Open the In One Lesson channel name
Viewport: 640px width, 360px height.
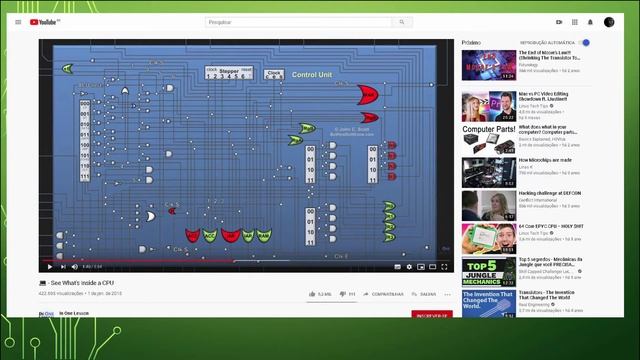tap(74, 313)
